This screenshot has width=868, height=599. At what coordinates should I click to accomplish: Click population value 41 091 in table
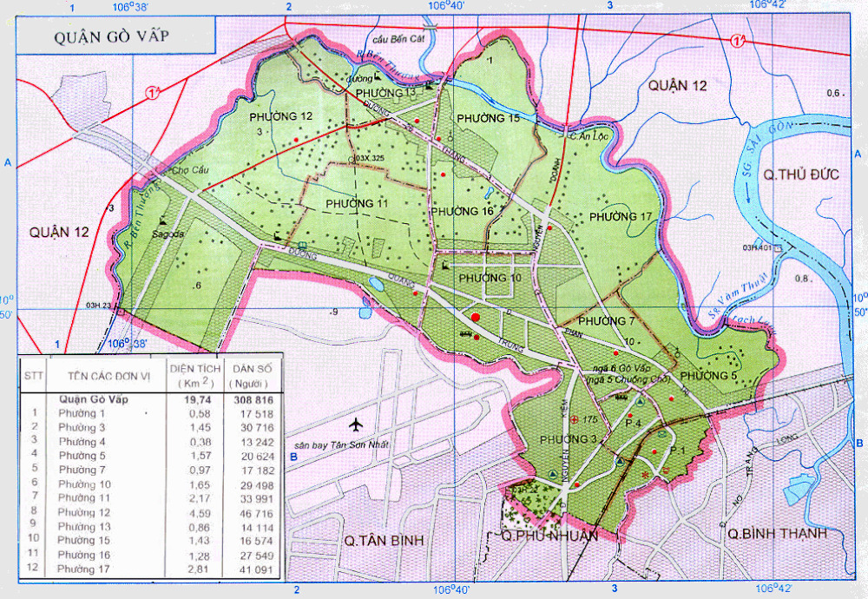[x=256, y=569]
